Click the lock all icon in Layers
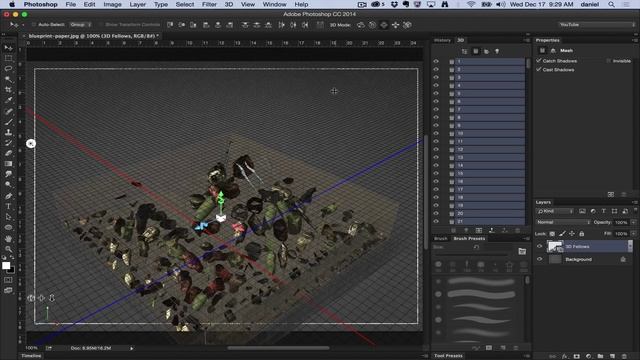The height and width of the screenshot is (360, 640). (581, 234)
